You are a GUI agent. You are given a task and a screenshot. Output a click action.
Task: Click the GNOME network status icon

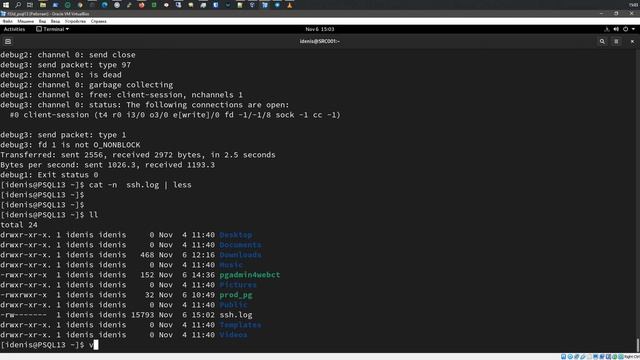[607, 29]
